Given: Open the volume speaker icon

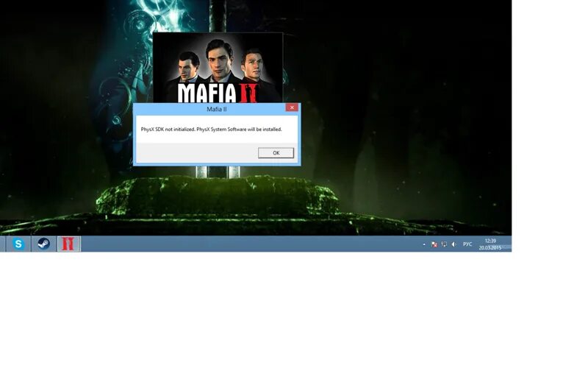Looking at the screenshot, I should [x=453, y=244].
